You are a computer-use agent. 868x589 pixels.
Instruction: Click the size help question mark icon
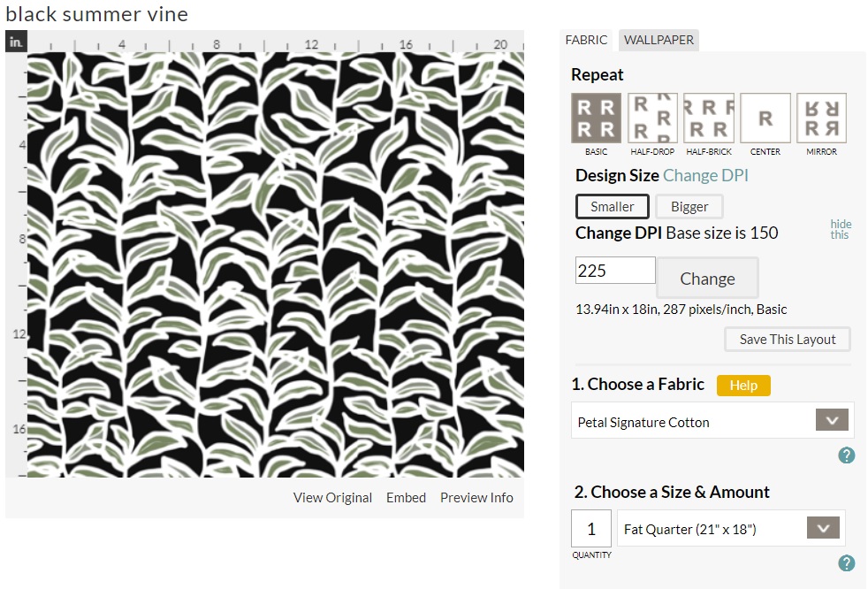click(846, 563)
